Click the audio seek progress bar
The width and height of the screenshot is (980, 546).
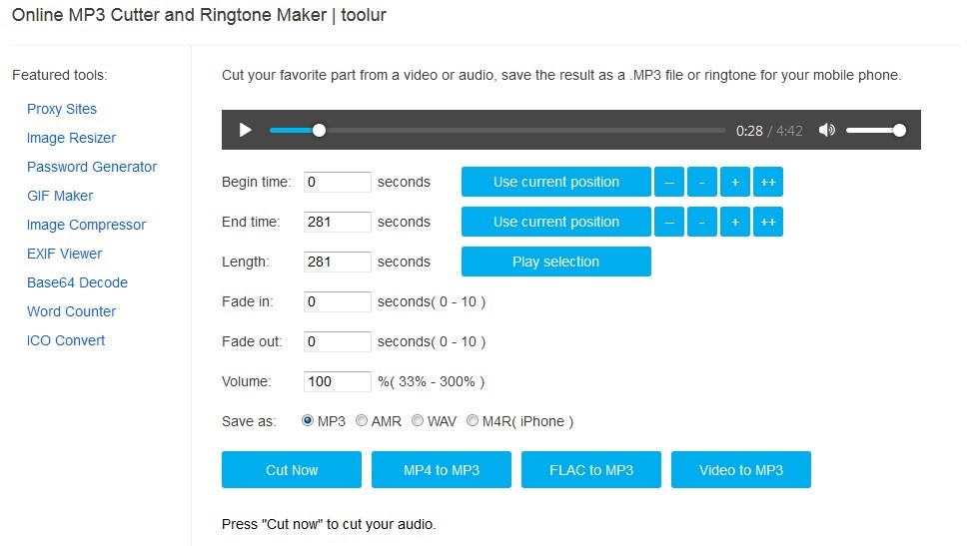point(497,130)
